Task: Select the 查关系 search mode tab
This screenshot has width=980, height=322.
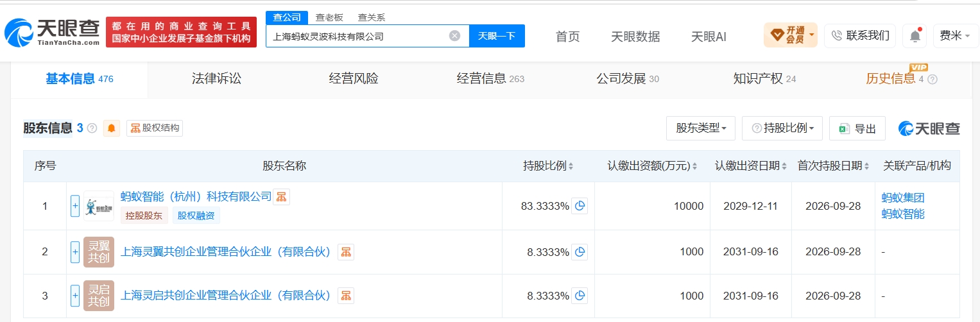Action: tap(372, 17)
